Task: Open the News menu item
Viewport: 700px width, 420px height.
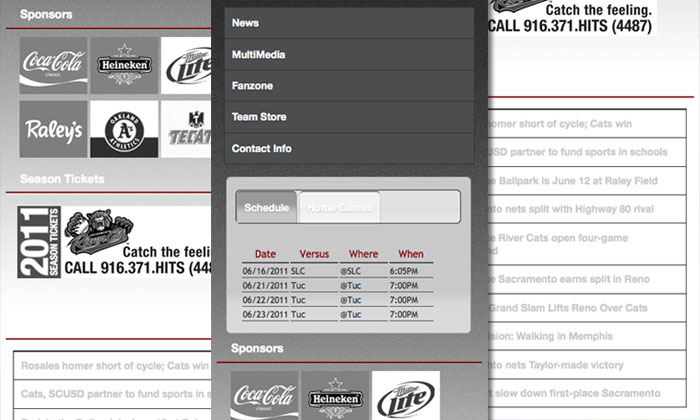Action: point(350,22)
